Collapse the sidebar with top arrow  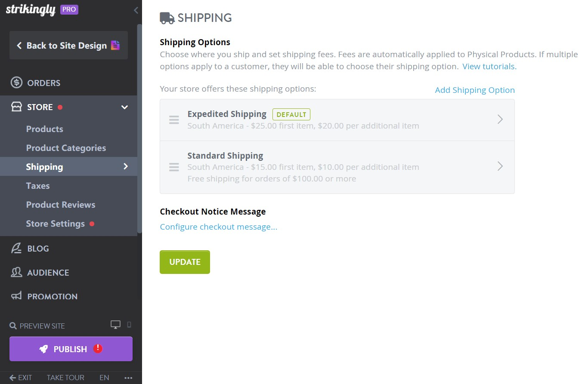click(136, 10)
